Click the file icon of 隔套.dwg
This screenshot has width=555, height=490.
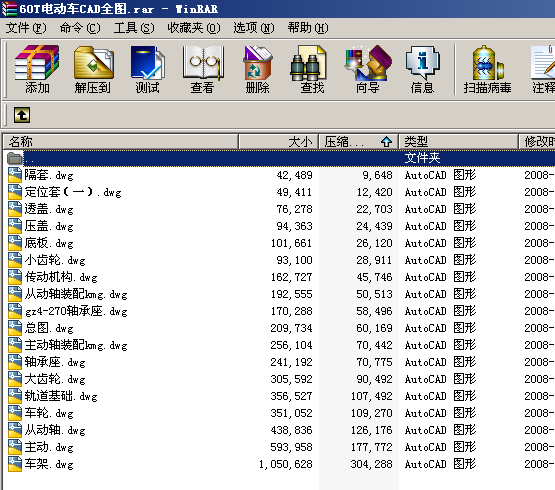[15, 175]
